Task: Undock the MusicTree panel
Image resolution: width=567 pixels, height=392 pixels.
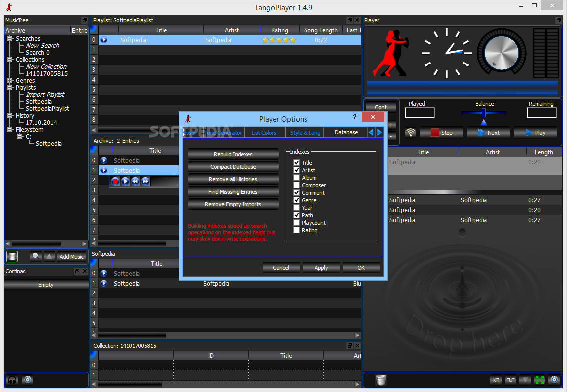Action: click(x=84, y=20)
